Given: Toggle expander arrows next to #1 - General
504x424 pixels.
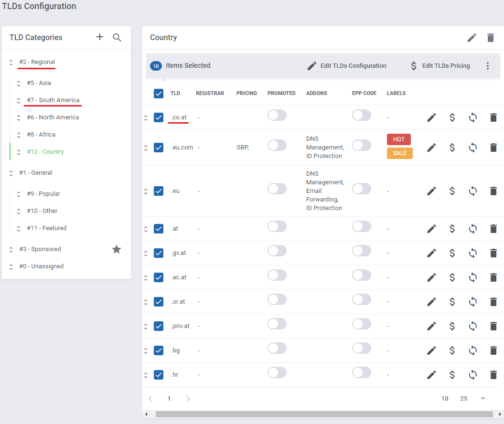Looking at the screenshot, I should (x=11, y=173).
